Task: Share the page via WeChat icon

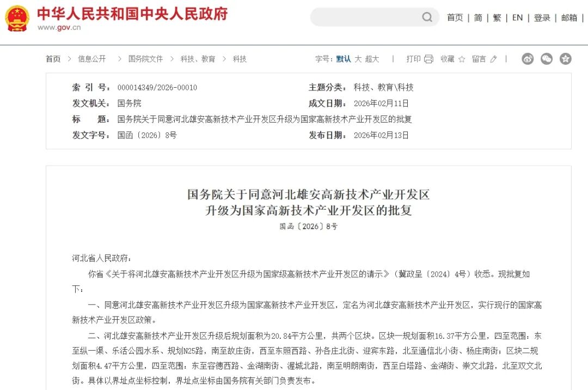Action: coord(547,59)
